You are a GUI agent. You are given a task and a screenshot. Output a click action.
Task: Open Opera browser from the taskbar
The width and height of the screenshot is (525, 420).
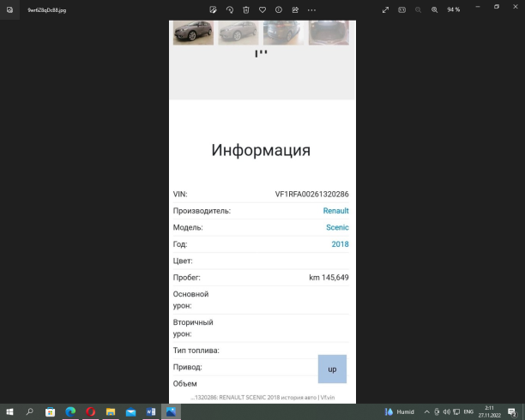pyautogui.click(x=90, y=411)
